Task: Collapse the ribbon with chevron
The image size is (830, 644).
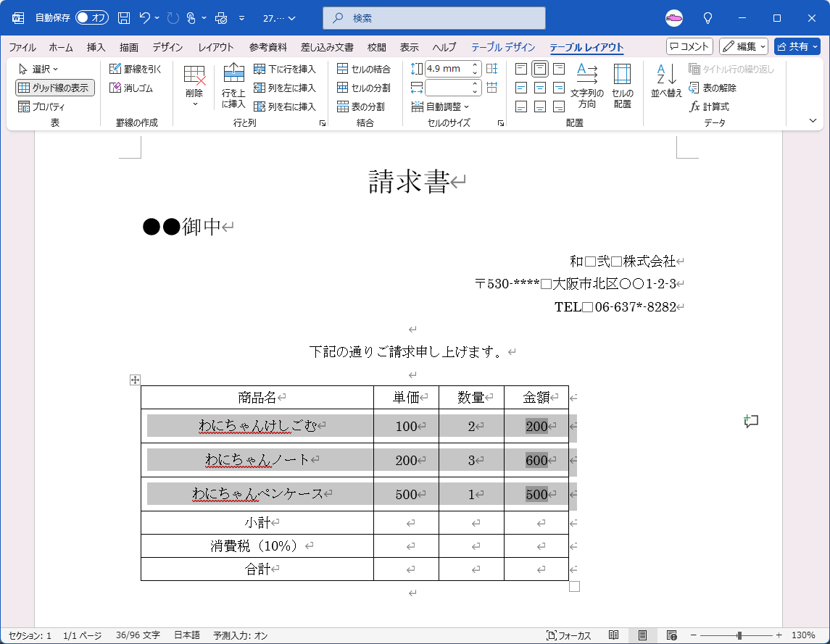Action: pos(813,121)
